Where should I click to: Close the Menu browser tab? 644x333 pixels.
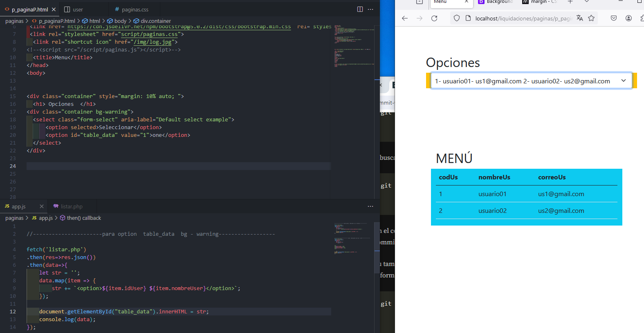(467, 2)
